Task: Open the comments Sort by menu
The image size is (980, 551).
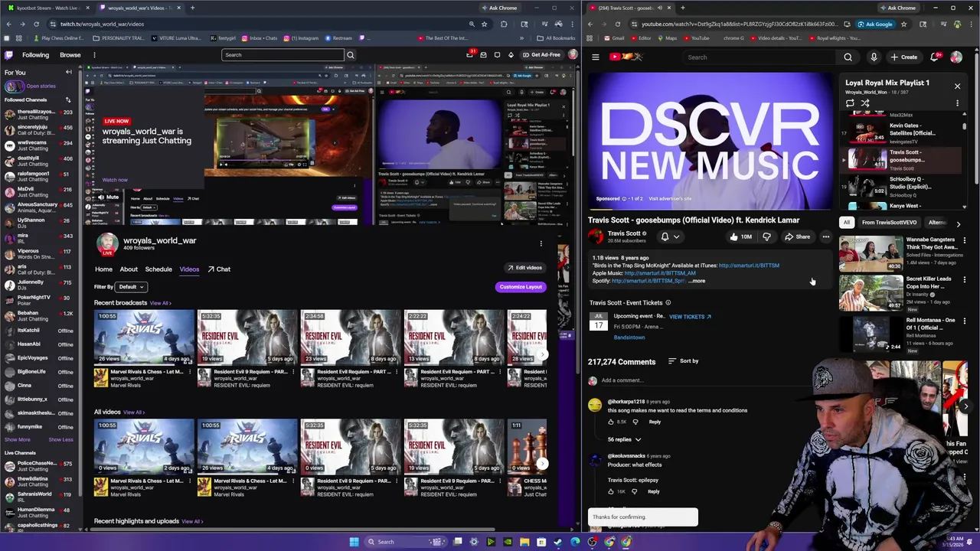Action: pyautogui.click(x=683, y=361)
